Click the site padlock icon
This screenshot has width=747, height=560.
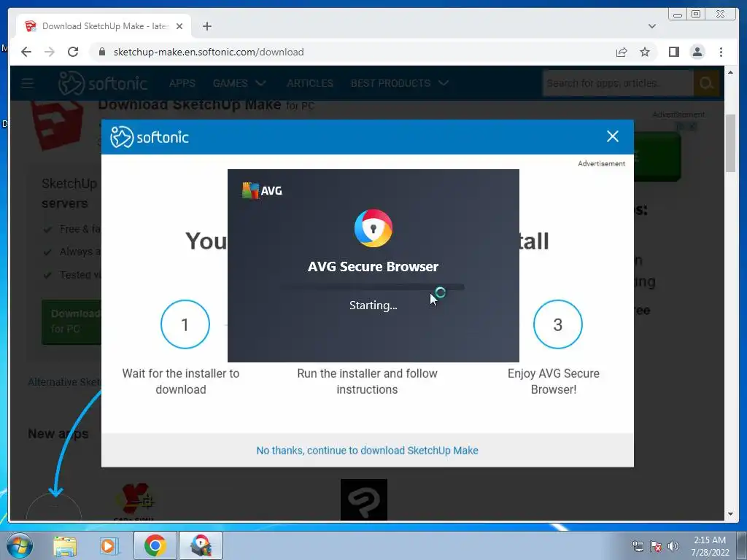click(x=102, y=52)
